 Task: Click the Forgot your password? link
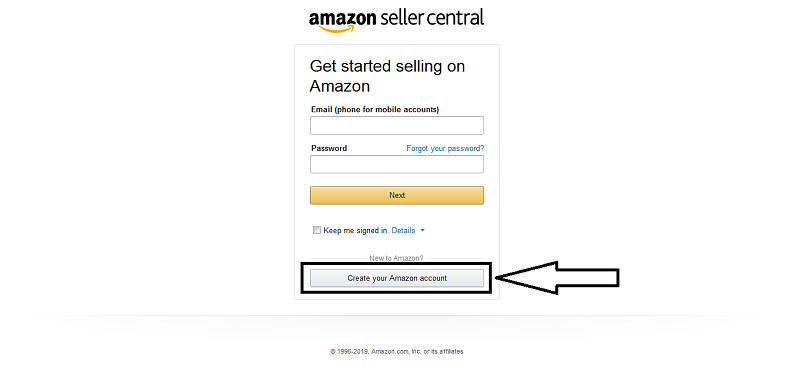tap(445, 148)
